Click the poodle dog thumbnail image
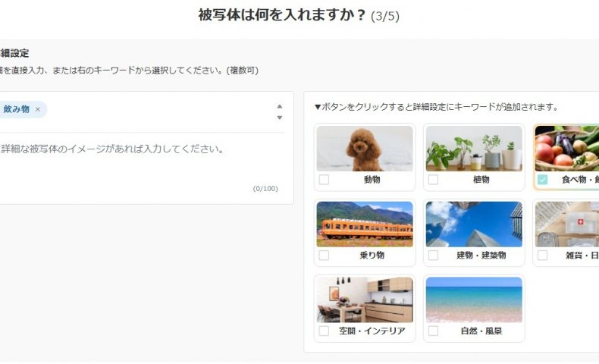The width and height of the screenshot is (599, 364). pos(365,148)
